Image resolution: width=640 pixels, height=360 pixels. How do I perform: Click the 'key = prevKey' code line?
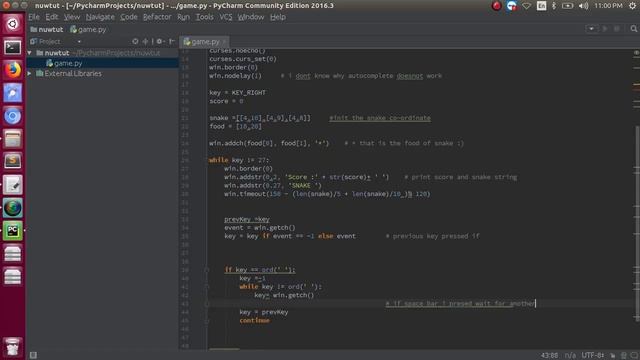click(x=264, y=312)
